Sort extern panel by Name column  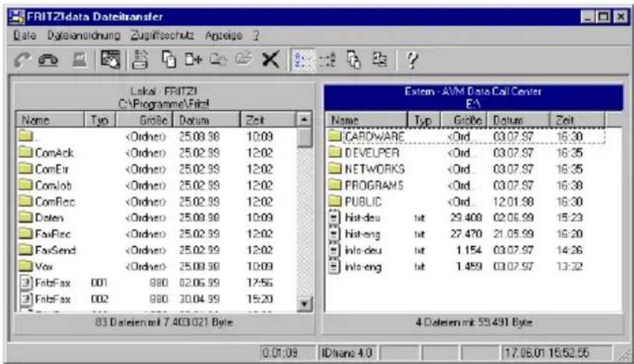(x=367, y=120)
